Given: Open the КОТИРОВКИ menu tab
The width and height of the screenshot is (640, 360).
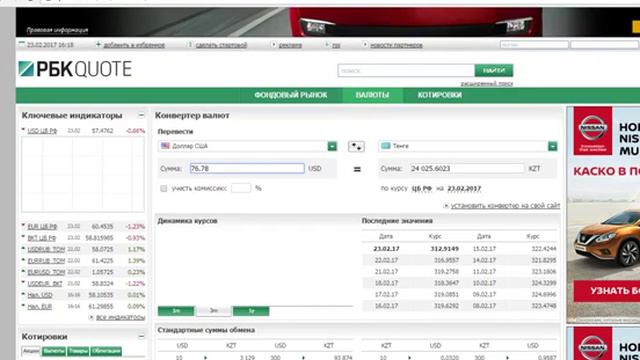Looking at the screenshot, I should tap(440, 95).
